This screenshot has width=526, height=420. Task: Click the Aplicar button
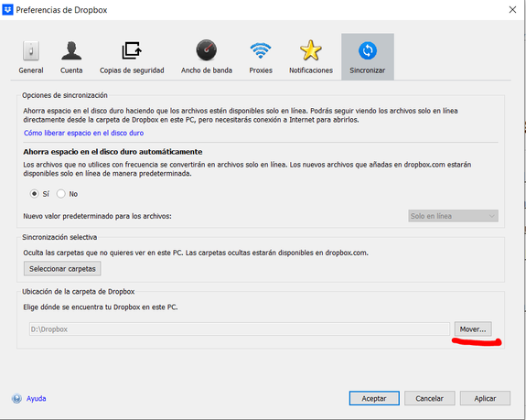(x=485, y=398)
